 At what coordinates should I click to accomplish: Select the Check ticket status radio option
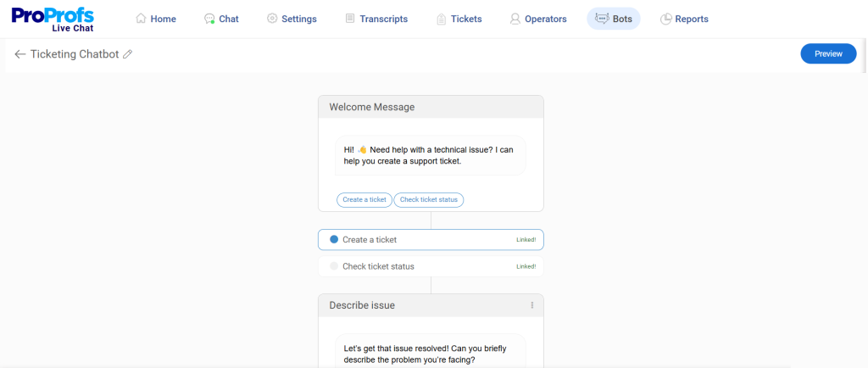point(334,266)
